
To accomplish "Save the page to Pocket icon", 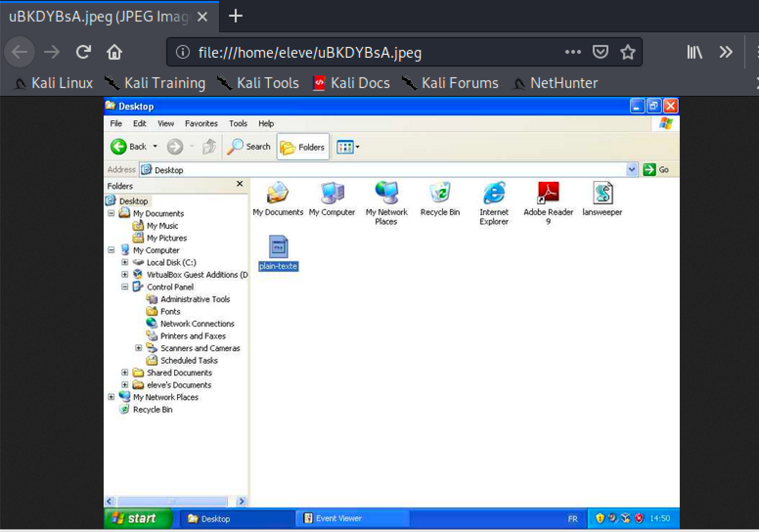I will tap(601, 52).
